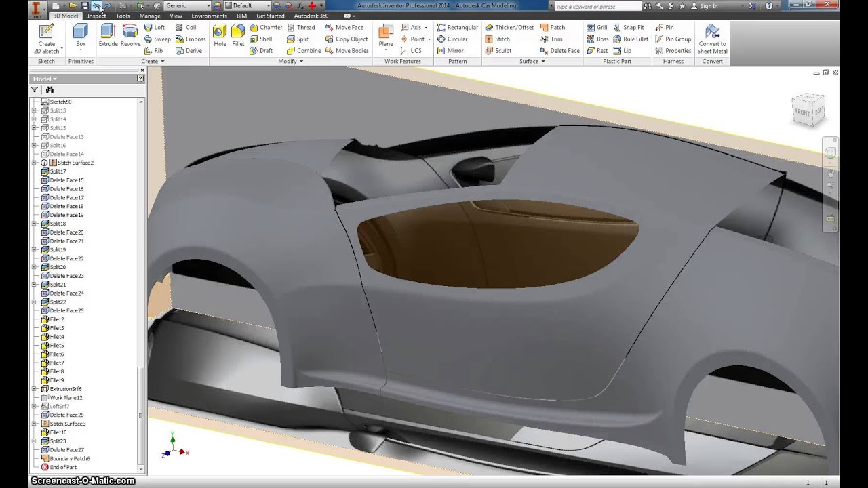Expand the ExtrusionSrf6 node

[34, 389]
